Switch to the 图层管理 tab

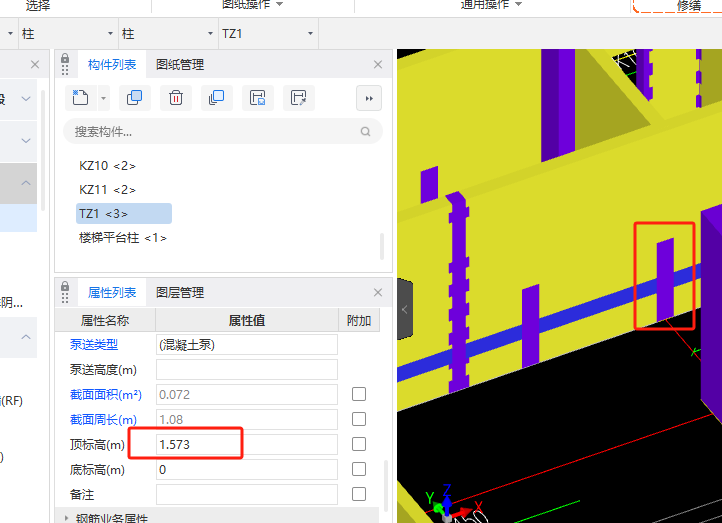180,292
